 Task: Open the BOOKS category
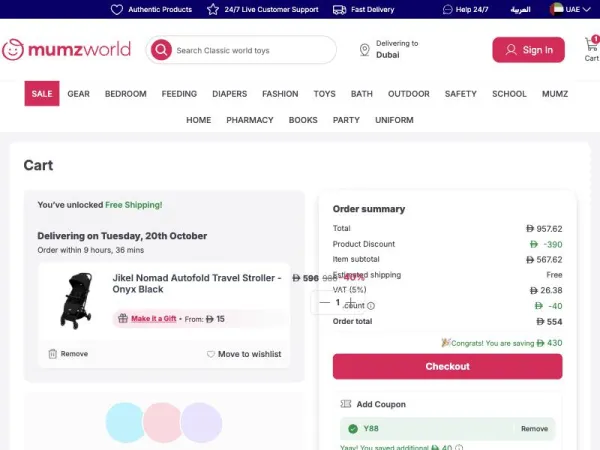[x=303, y=120]
